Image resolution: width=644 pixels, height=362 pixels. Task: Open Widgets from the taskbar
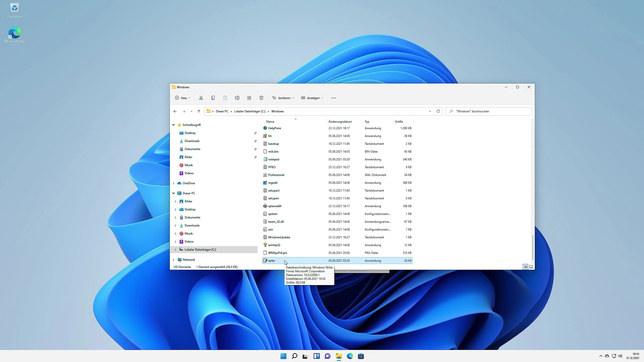(x=316, y=356)
